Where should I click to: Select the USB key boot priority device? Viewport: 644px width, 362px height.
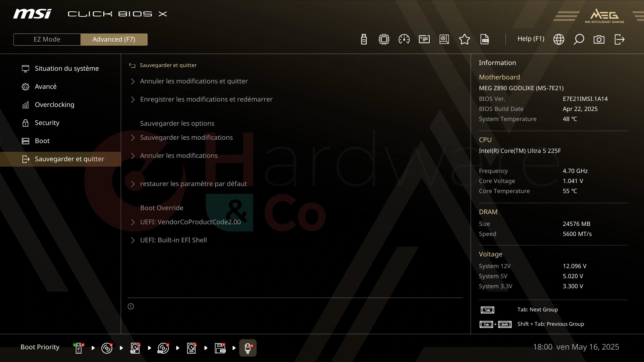79,348
